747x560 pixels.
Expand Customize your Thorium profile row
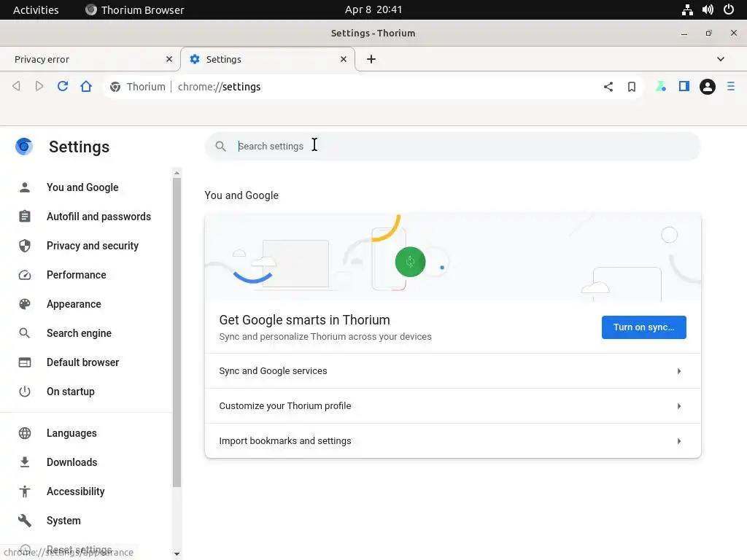[452, 406]
